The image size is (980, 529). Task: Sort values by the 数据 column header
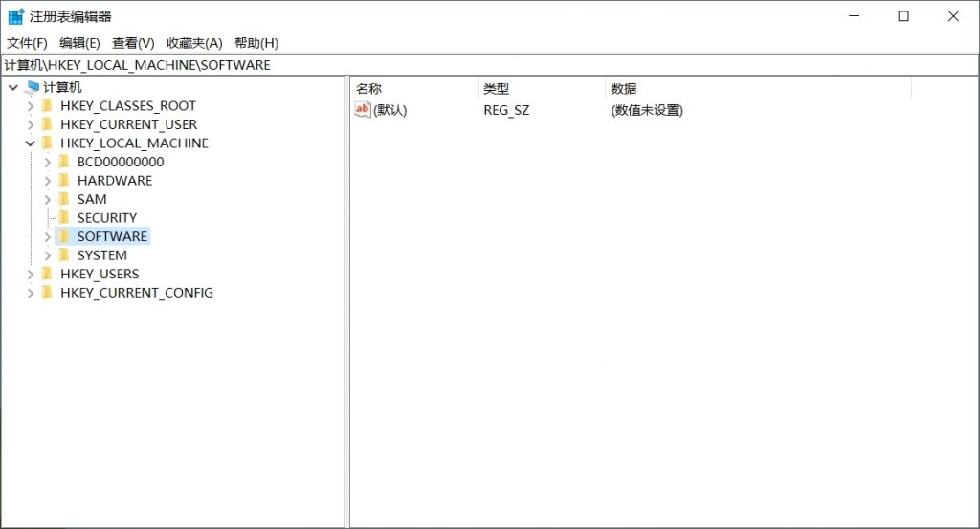click(x=758, y=89)
